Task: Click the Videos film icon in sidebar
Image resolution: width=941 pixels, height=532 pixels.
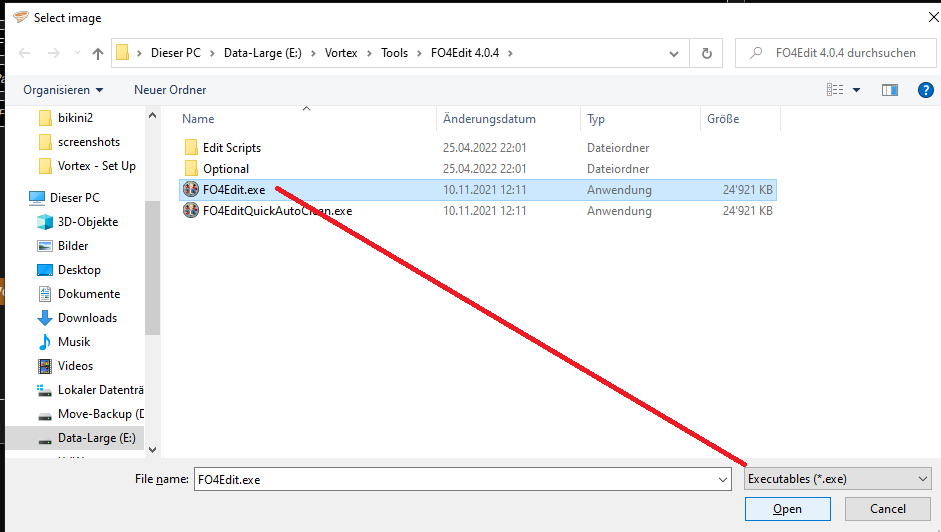Action: (45, 366)
